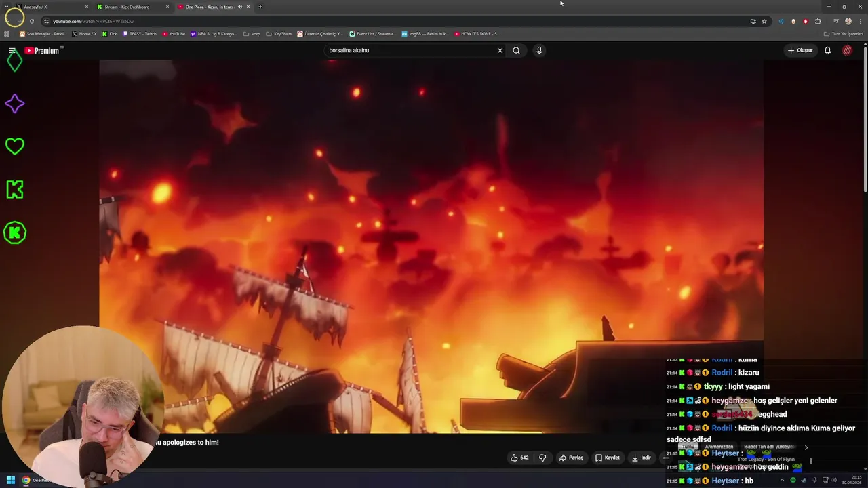Select the Aramanızdan suggestion chip

(x=719, y=447)
